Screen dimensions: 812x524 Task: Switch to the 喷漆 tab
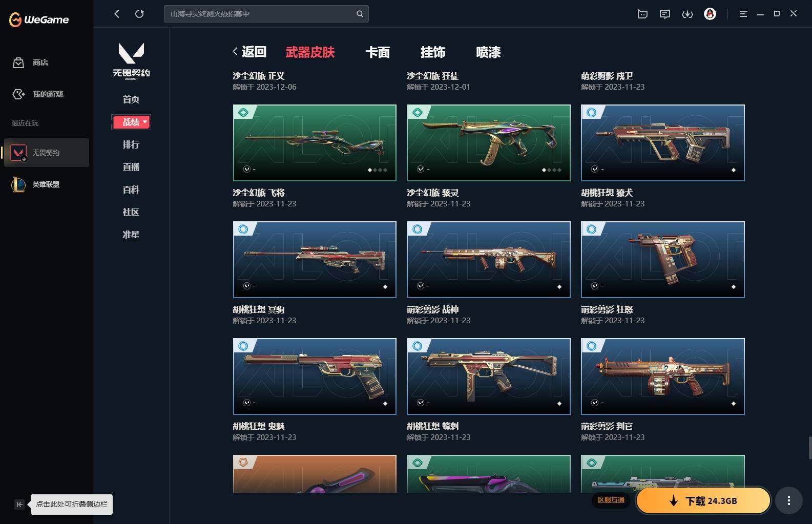click(x=488, y=52)
